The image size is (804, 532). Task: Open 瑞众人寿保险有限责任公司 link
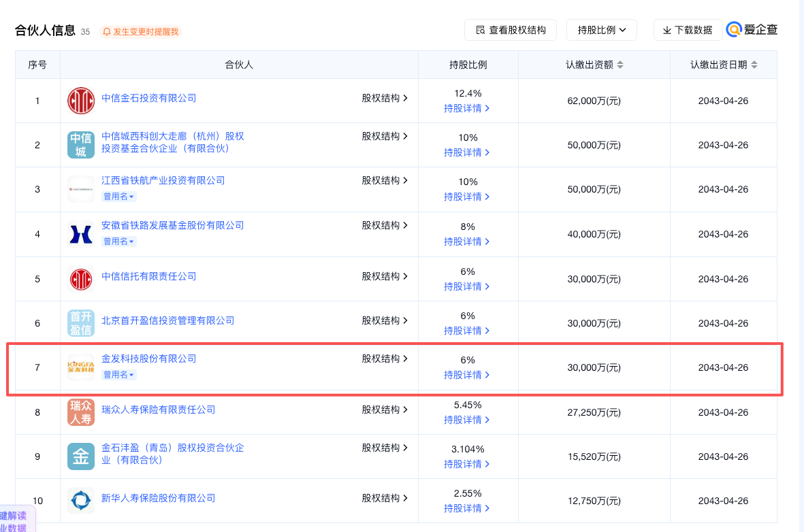click(158, 410)
